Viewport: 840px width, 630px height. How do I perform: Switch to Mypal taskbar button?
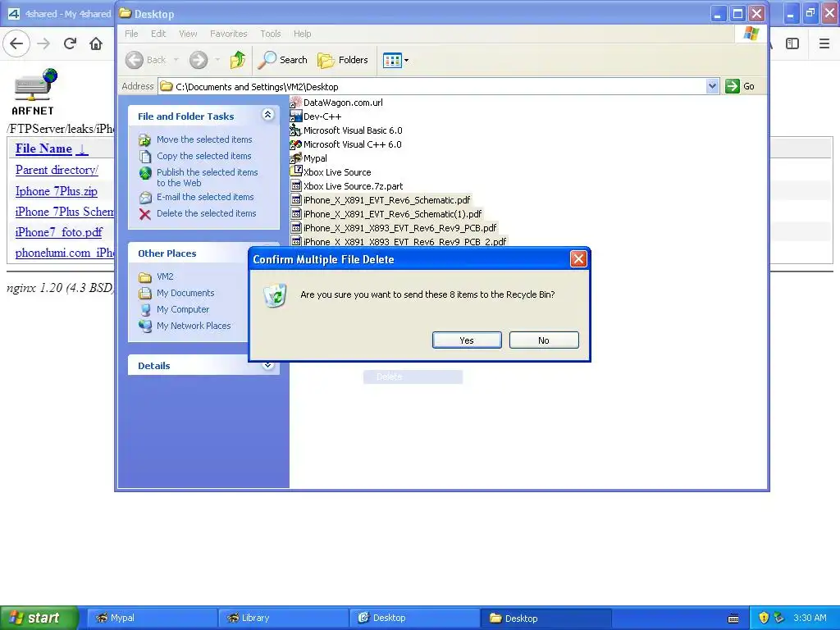(x=152, y=618)
